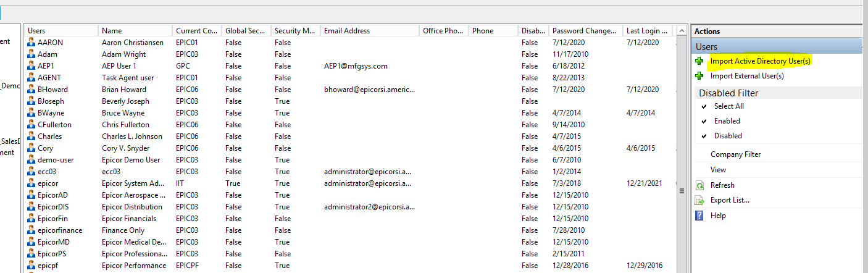This screenshot has width=868, height=273.
Task: Toggle the Enabled filter checkmark
Action: point(704,121)
